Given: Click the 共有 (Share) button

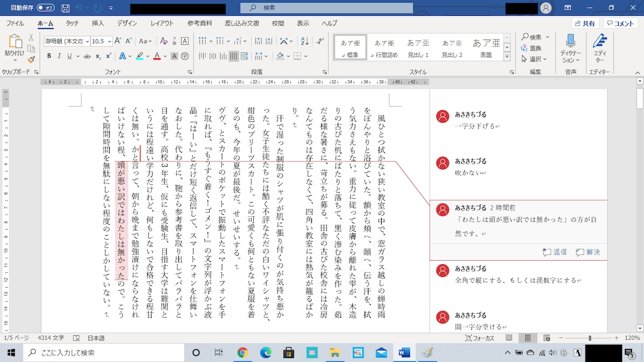Looking at the screenshot, I should [585, 23].
